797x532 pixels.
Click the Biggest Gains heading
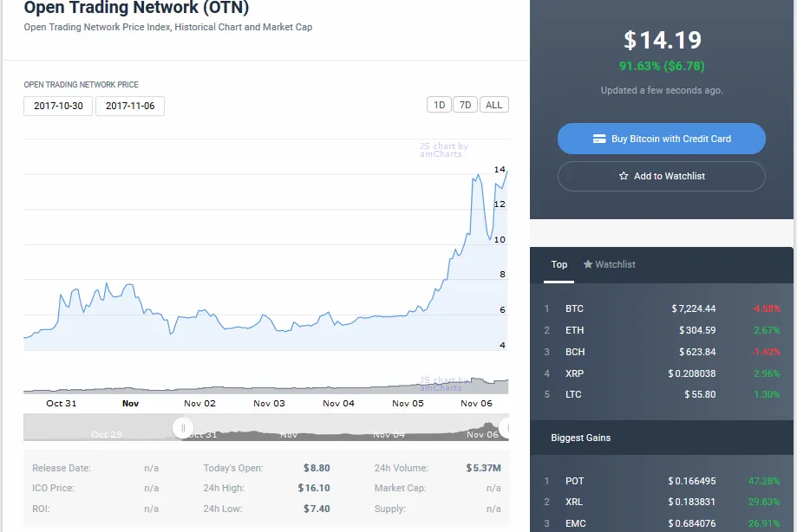[581, 438]
